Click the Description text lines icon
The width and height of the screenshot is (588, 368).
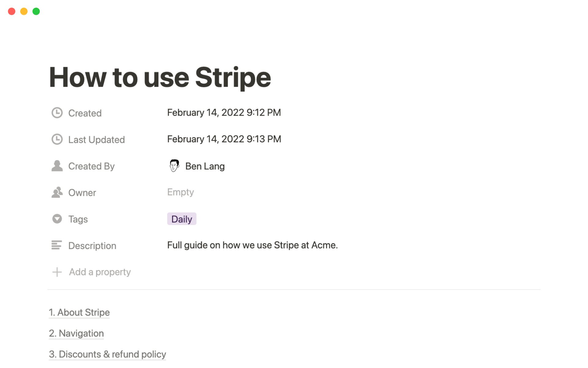(x=57, y=245)
